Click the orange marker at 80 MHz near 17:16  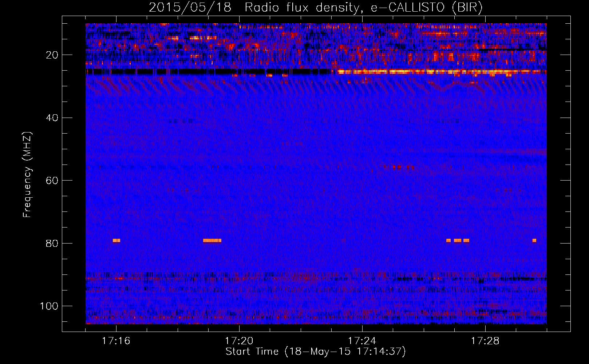coord(116,241)
